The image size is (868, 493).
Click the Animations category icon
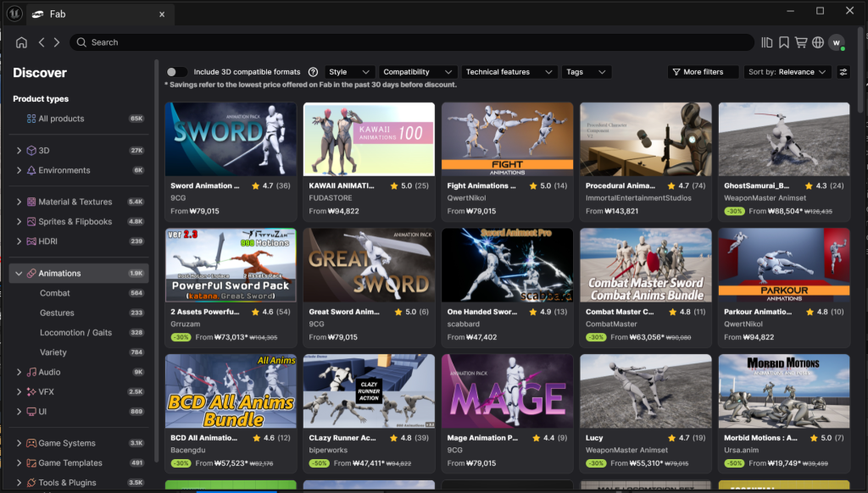[x=31, y=274]
